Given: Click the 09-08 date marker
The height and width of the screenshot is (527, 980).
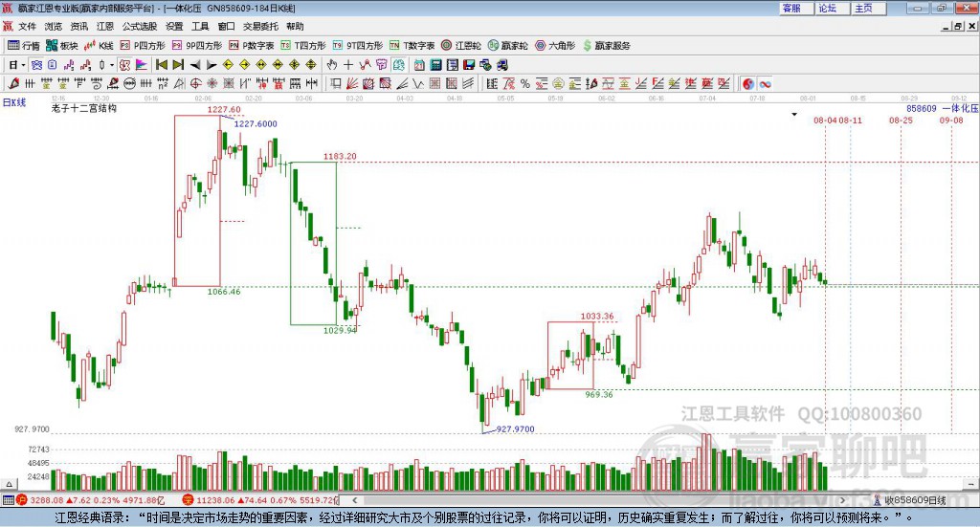Looking at the screenshot, I should pos(951,120).
